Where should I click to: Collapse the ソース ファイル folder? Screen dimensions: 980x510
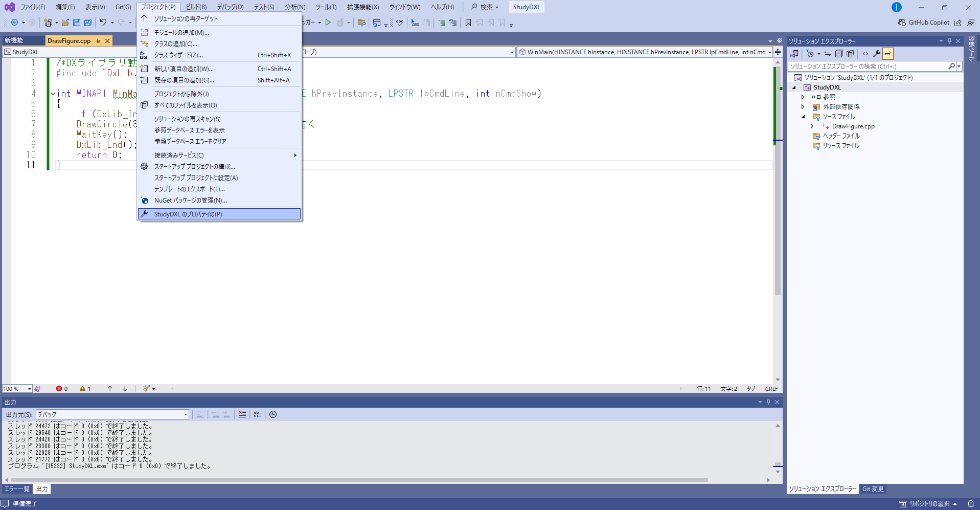click(x=803, y=117)
